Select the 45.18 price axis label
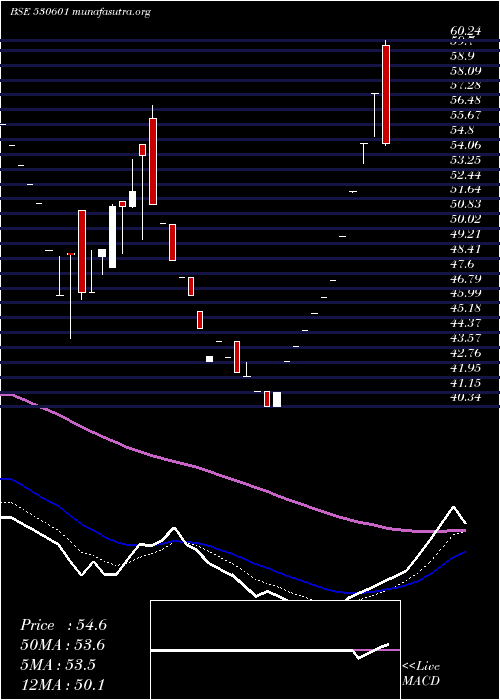500x700 pixels. point(466,308)
